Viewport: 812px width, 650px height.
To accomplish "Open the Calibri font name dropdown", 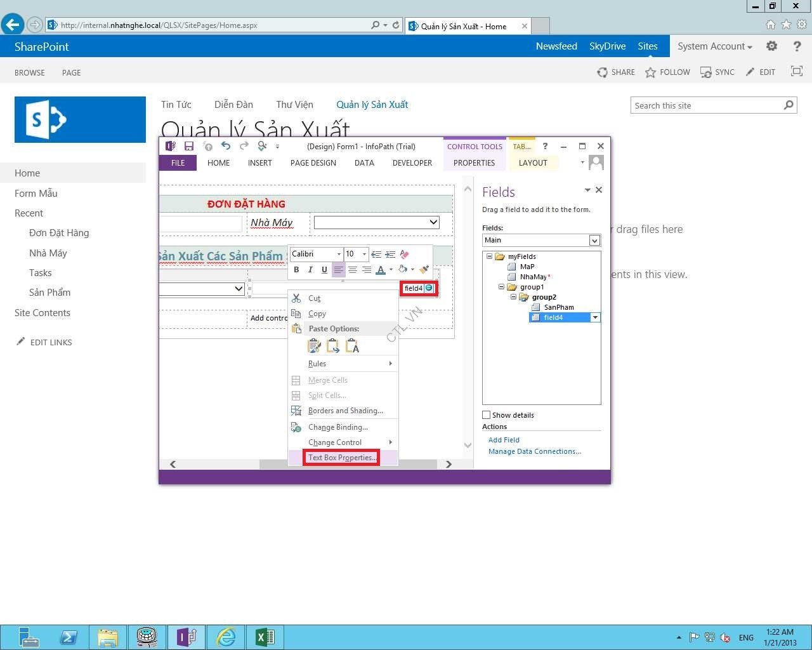I will (x=339, y=254).
